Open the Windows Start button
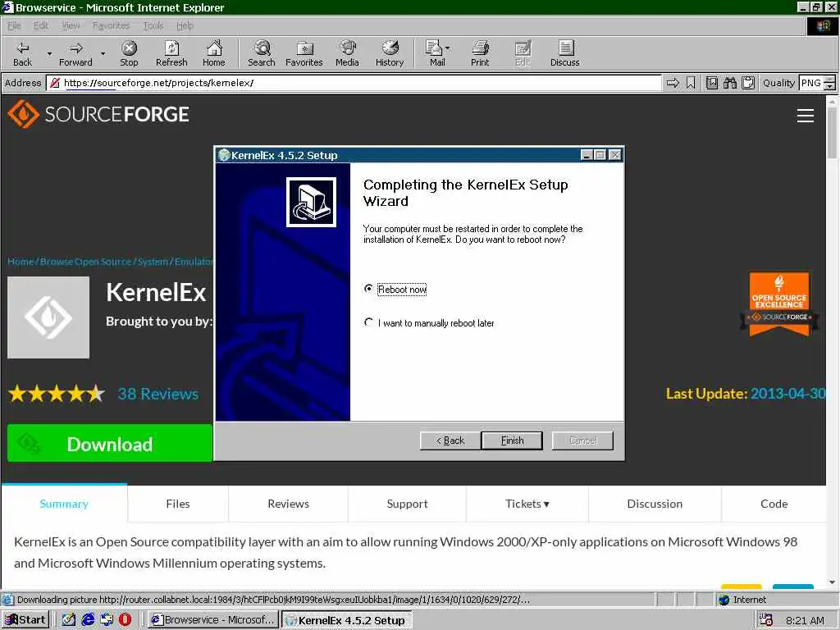Image resolution: width=840 pixels, height=630 pixels. tap(25, 620)
